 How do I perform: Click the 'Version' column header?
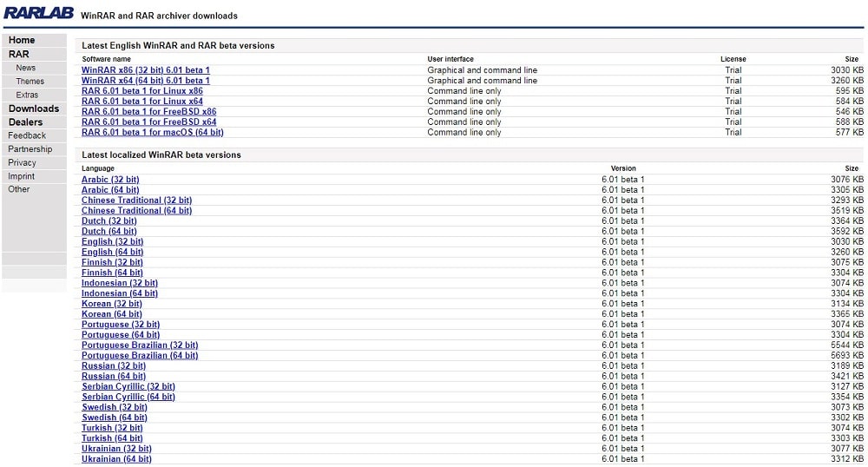[x=623, y=168]
